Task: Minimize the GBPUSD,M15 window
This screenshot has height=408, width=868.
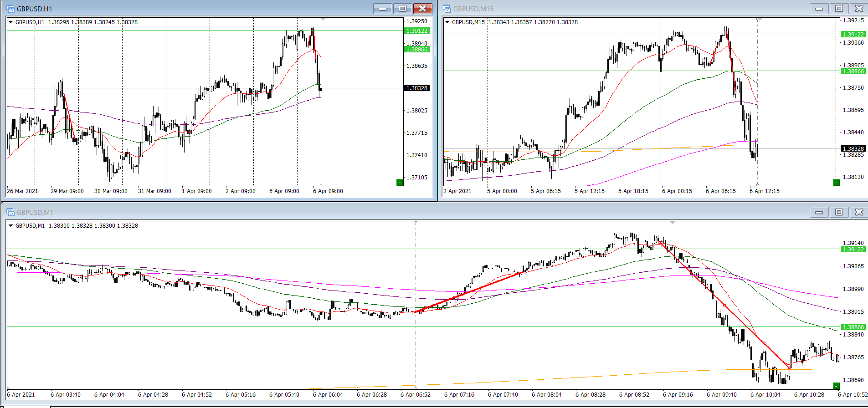Action: pos(819,9)
